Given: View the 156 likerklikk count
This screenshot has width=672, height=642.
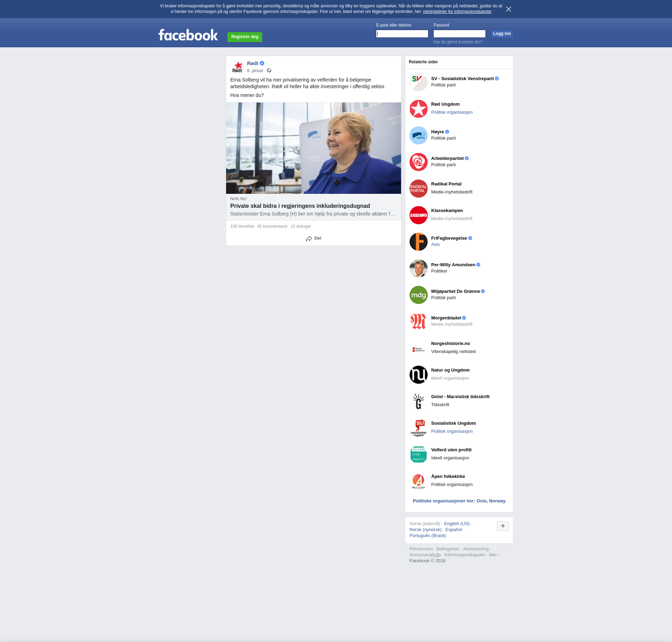Looking at the screenshot, I should tap(242, 226).
